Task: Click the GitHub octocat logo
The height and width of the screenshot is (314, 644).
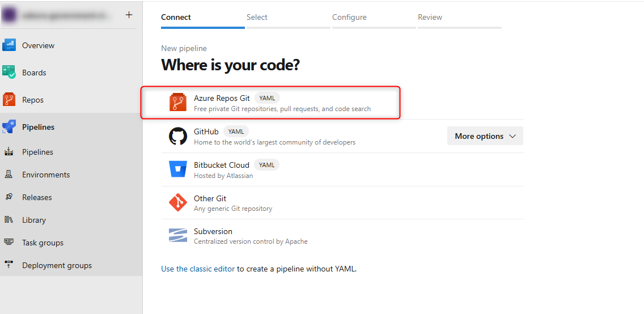Action: coord(178,136)
